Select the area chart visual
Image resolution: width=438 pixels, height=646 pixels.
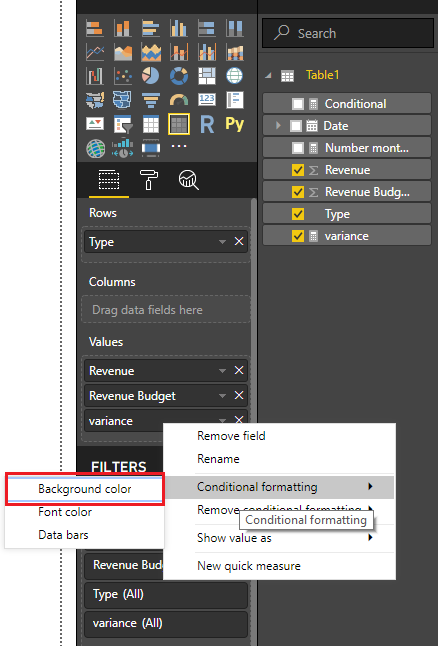point(123,52)
